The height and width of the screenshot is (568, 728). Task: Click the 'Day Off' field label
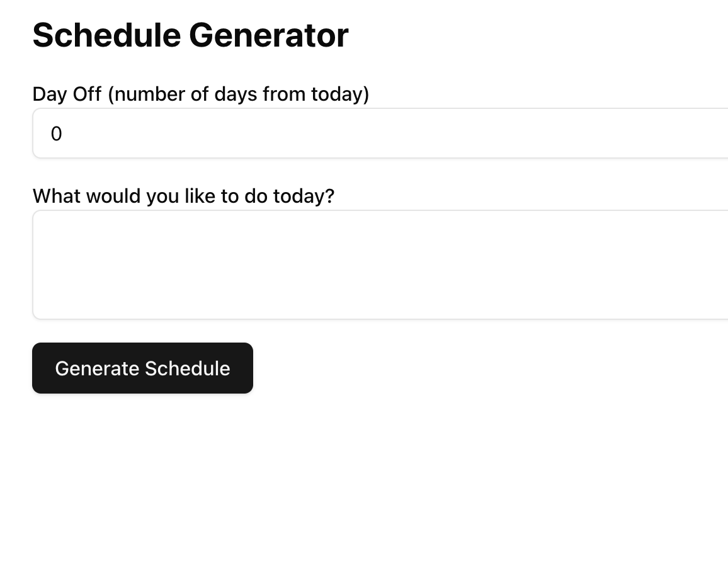tap(200, 94)
